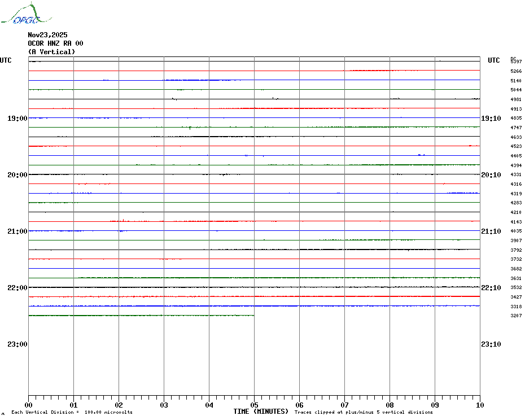This screenshot has width=525, height=420.
Task: Click the 19:10 time label on right axis
Action: click(x=490, y=119)
